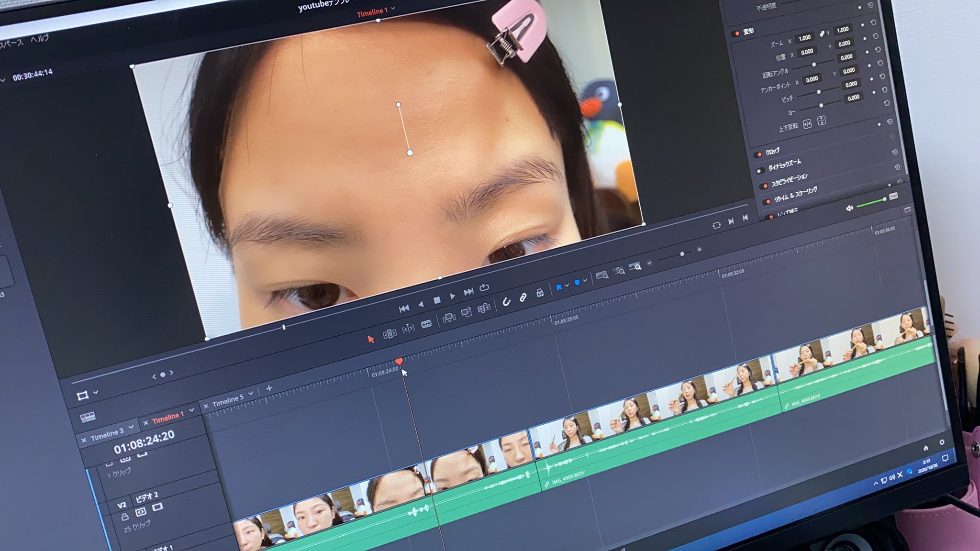Toggle the リタイム & スケーリング switch

coord(768,201)
